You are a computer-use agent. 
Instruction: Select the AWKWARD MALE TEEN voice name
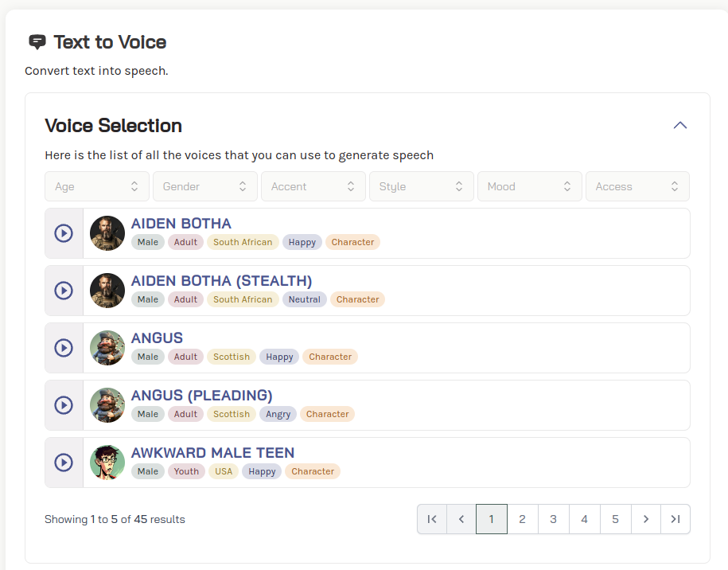point(212,453)
